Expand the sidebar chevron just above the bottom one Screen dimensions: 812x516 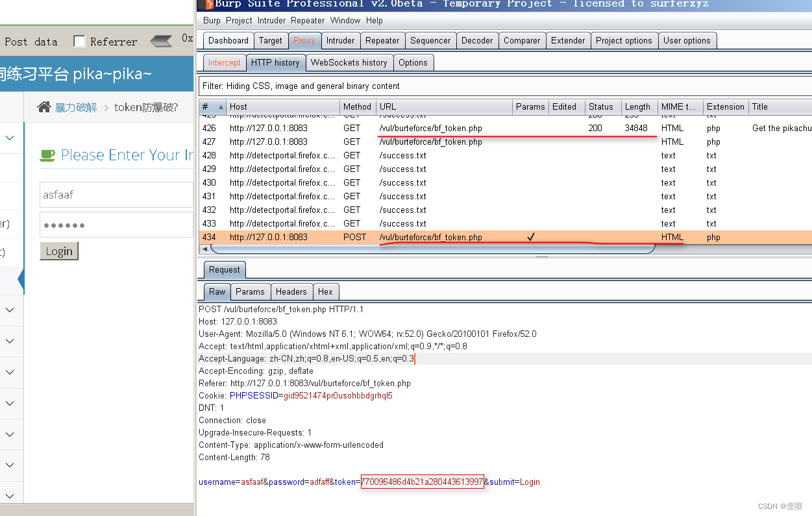click(10, 465)
